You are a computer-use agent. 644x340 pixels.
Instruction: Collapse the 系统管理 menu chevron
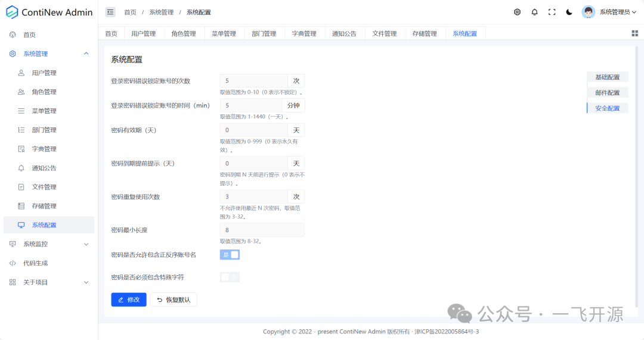tap(86, 54)
